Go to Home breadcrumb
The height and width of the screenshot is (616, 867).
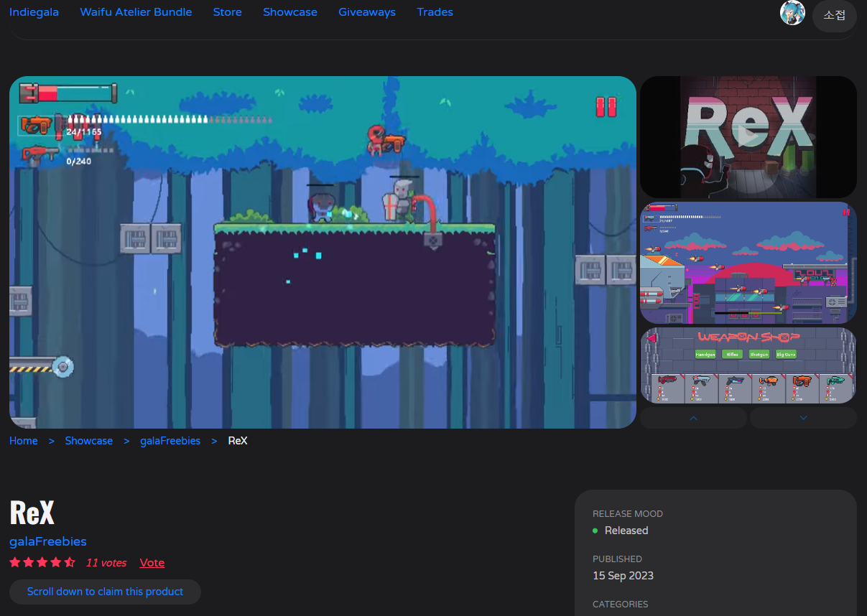(24, 441)
